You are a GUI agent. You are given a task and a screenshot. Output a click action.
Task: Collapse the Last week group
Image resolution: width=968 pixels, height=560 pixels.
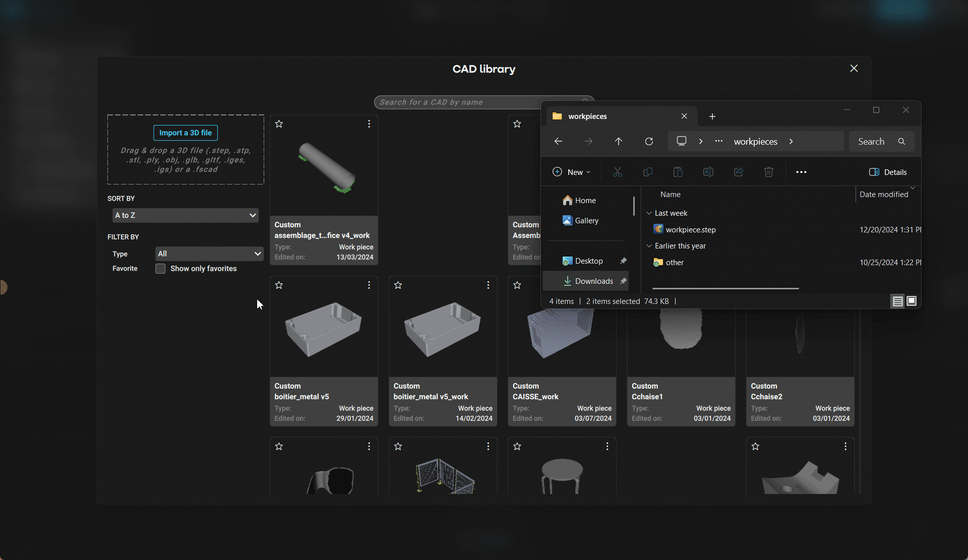click(x=649, y=213)
